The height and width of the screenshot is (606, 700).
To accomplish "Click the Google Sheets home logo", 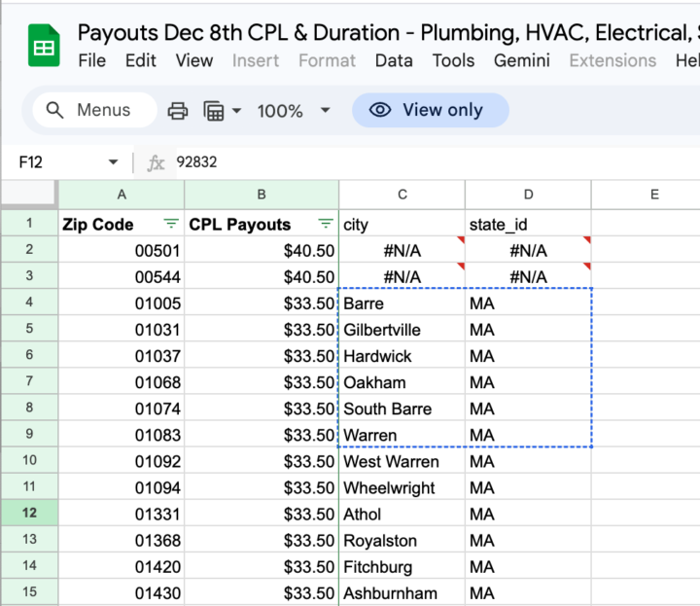I will coord(44,47).
